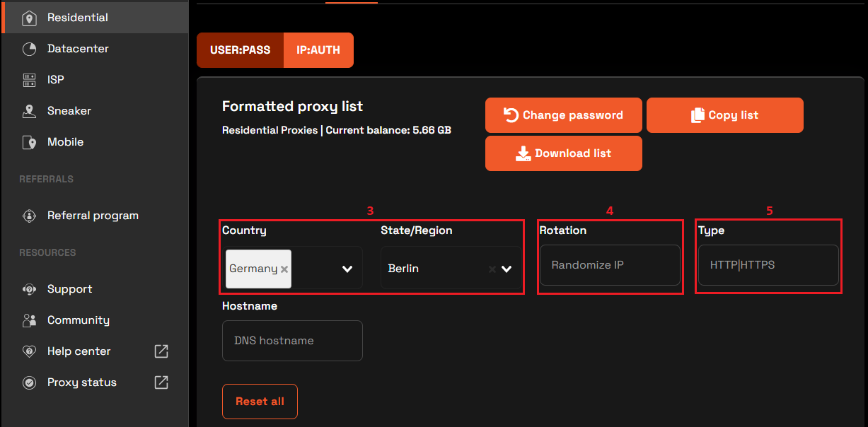Click the Mobile sidebar icon
Screen dimensions: 868x427
click(x=29, y=142)
